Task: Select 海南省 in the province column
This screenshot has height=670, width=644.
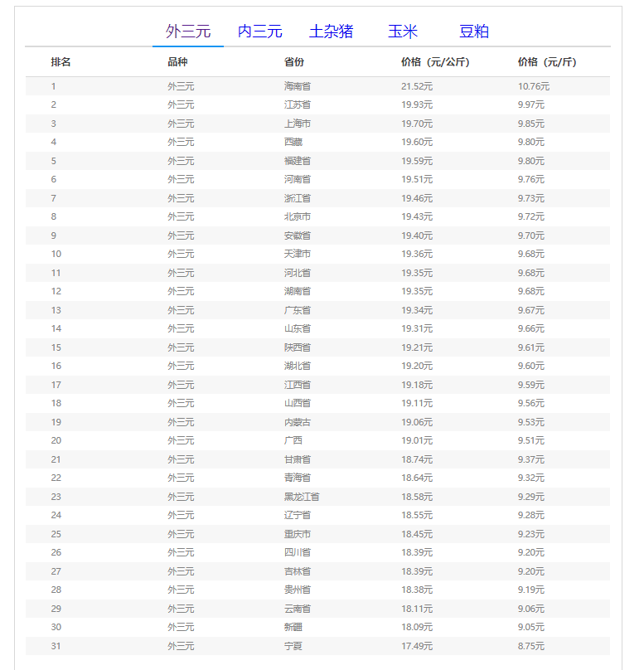Action: (298, 86)
